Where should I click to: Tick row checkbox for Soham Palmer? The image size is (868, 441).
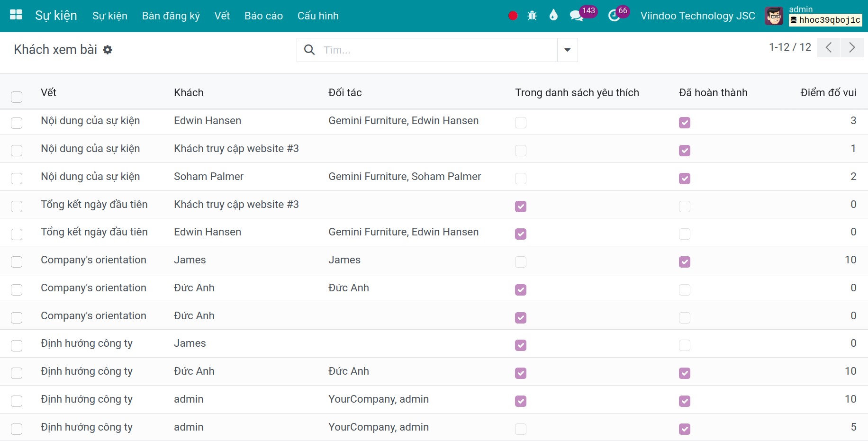pyautogui.click(x=17, y=179)
